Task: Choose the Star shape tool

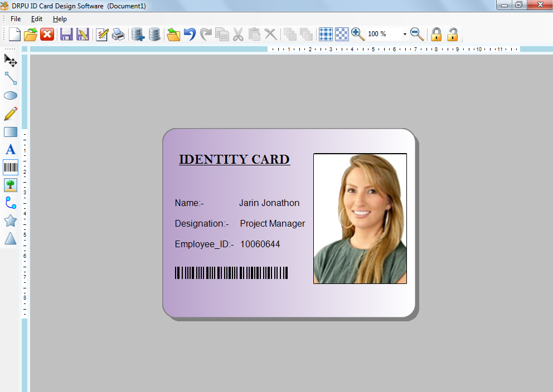Action: (11, 221)
